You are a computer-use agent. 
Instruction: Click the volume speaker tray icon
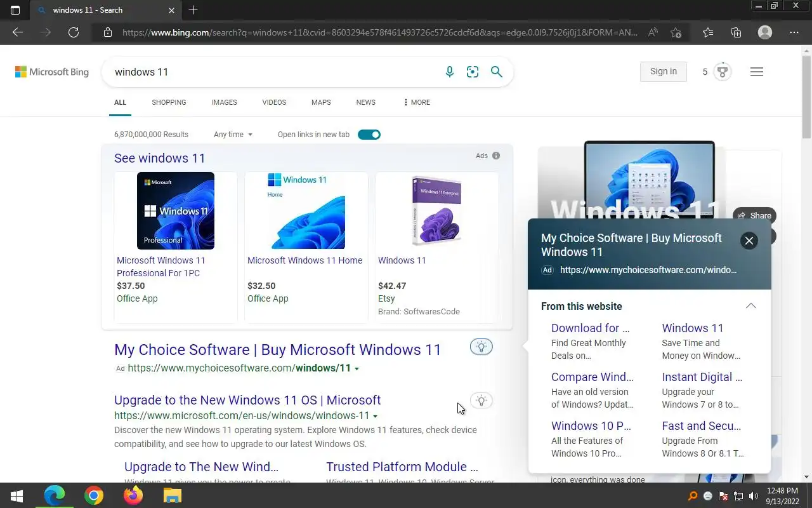coord(754,496)
